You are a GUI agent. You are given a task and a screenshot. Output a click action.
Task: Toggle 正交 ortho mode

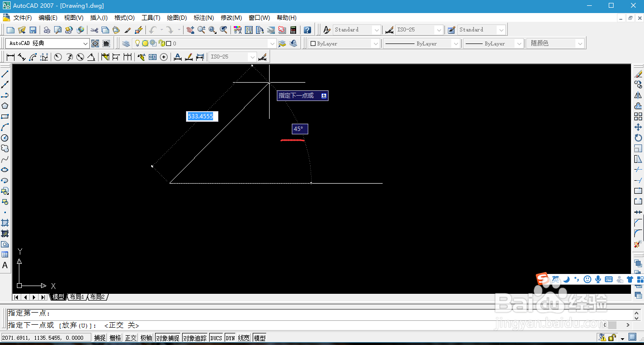tap(131, 338)
